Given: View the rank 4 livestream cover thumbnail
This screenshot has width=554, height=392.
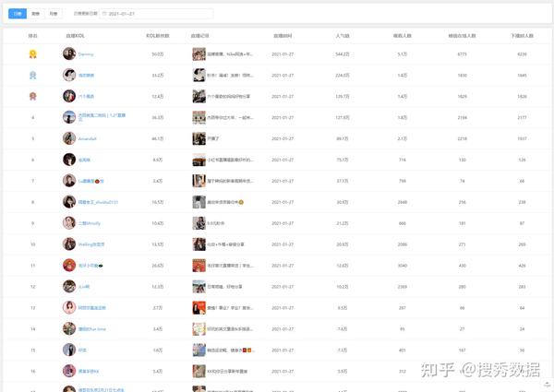Looking at the screenshot, I should [199, 117].
